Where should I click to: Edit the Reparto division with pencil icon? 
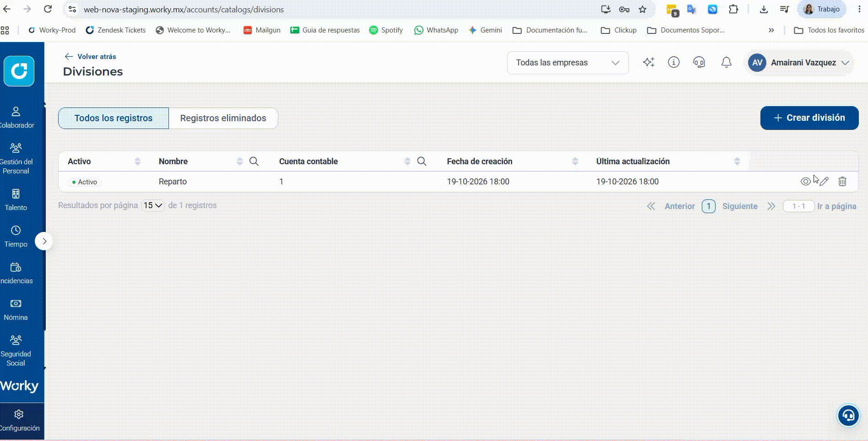pos(824,182)
